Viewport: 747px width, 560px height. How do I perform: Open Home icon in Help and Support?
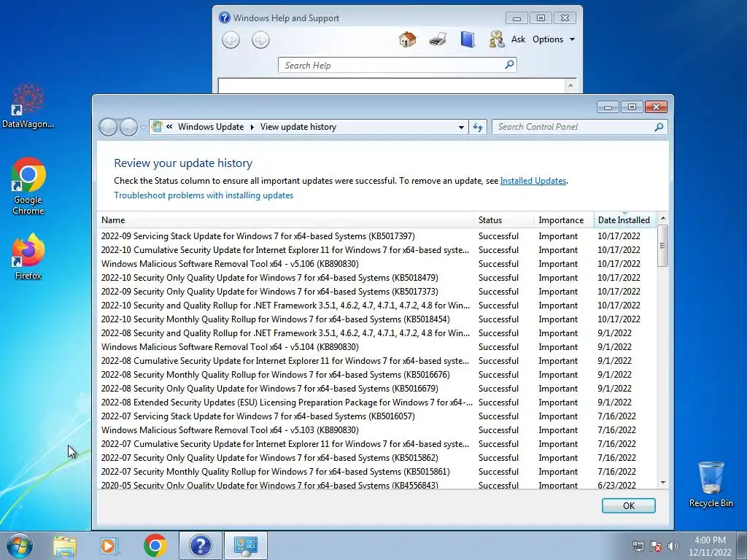tap(407, 39)
